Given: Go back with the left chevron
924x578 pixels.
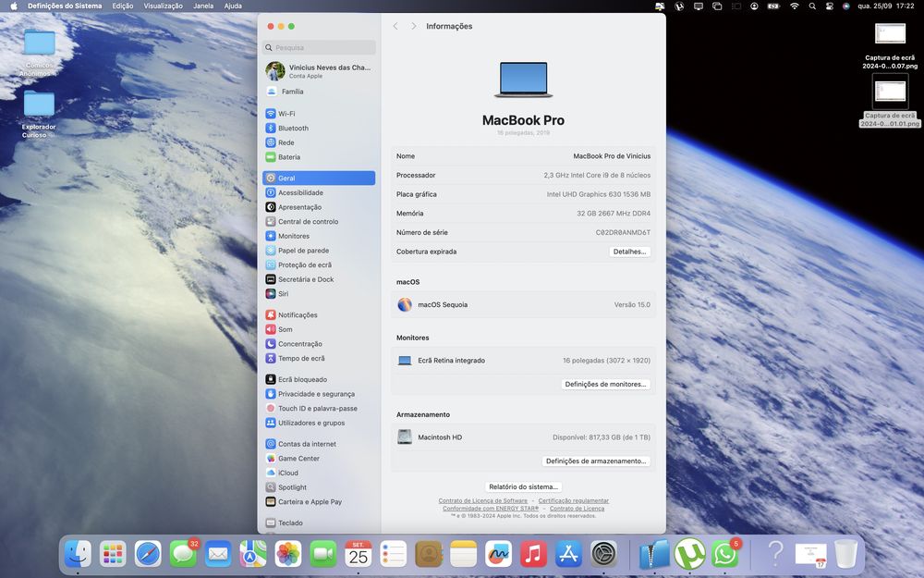Looking at the screenshot, I should (x=395, y=26).
